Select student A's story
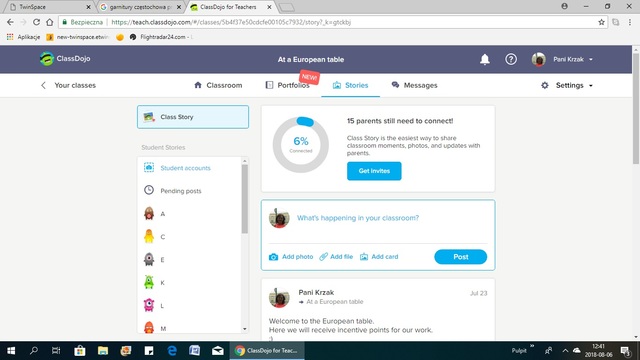The image size is (640, 360). coord(190,214)
